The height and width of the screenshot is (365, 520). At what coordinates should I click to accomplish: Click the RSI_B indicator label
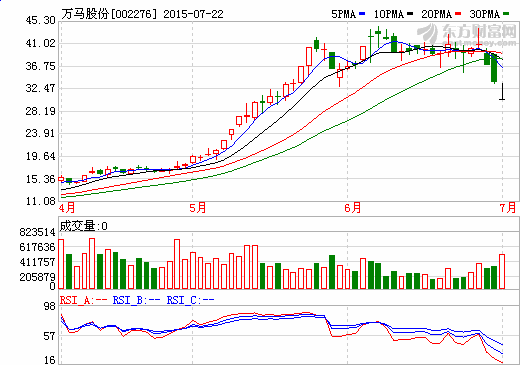point(137,301)
